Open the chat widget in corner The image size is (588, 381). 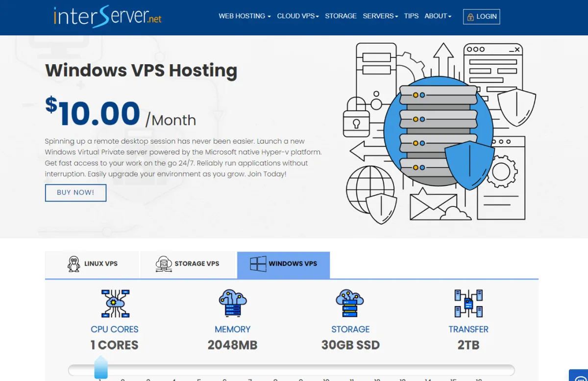pyautogui.click(x=579, y=376)
